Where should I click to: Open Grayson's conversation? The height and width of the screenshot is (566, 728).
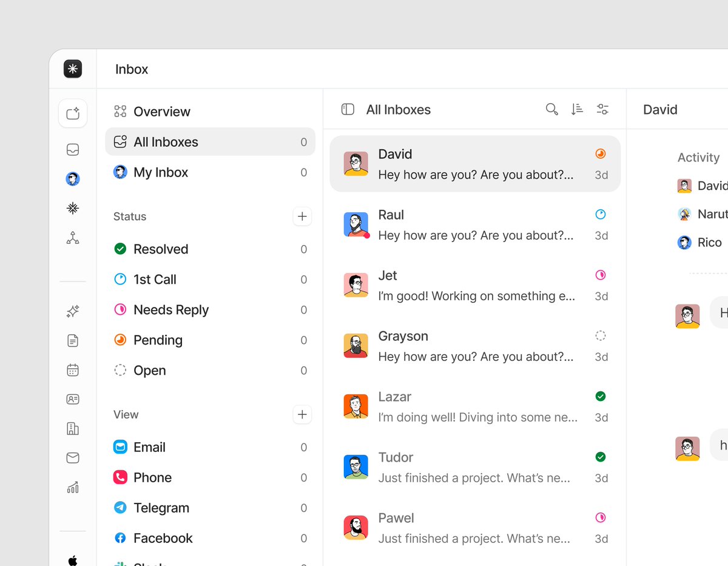(x=475, y=346)
